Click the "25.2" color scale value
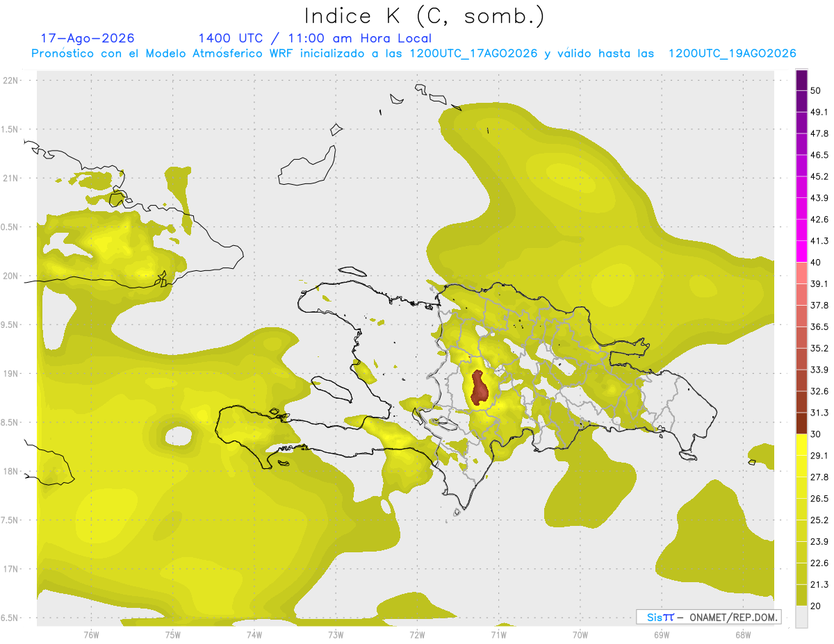Image resolution: width=834 pixels, height=644 pixels. pos(819,520)
